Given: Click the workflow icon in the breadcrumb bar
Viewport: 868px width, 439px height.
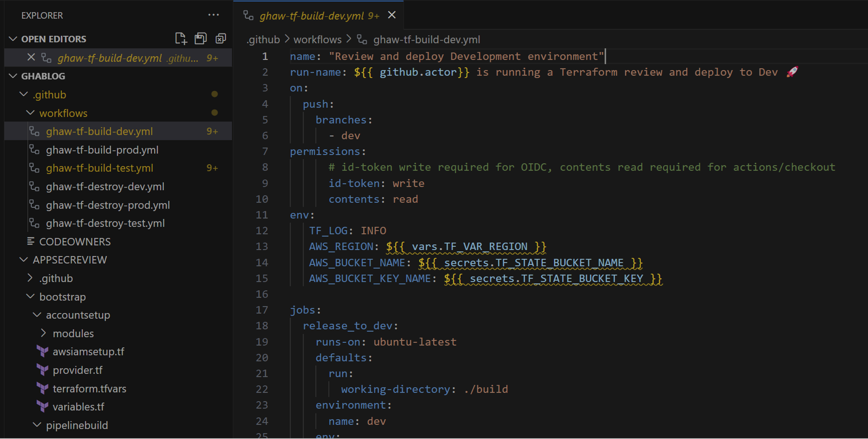Looking at the screenshot, I should click(x=362, y=40).
